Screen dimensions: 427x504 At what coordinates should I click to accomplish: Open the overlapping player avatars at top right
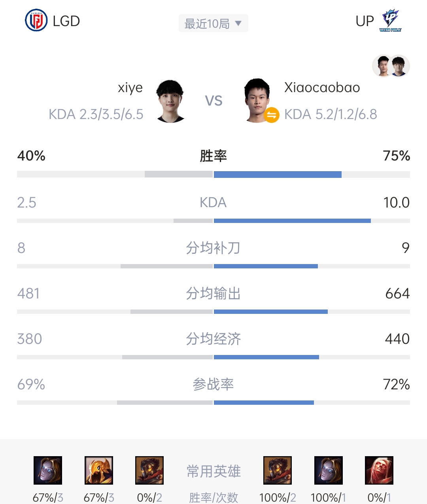pos(391,66)
